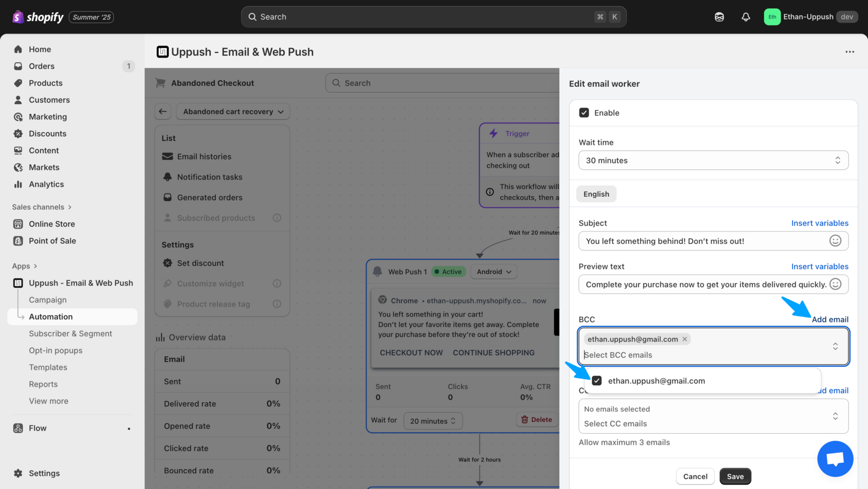This screenshot has width=868, height=489.
Task: Open the Abandoned cart recovery dropdown
Action: pos(233,112)
